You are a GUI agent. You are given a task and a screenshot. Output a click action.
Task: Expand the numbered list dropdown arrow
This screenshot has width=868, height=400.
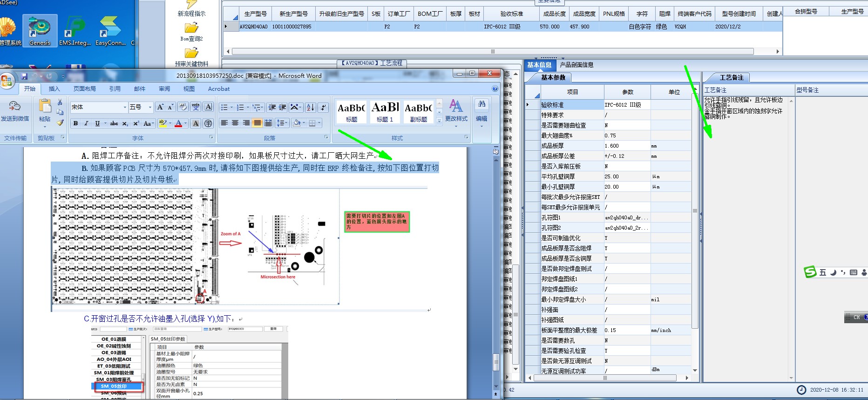[x=248, y=108]
